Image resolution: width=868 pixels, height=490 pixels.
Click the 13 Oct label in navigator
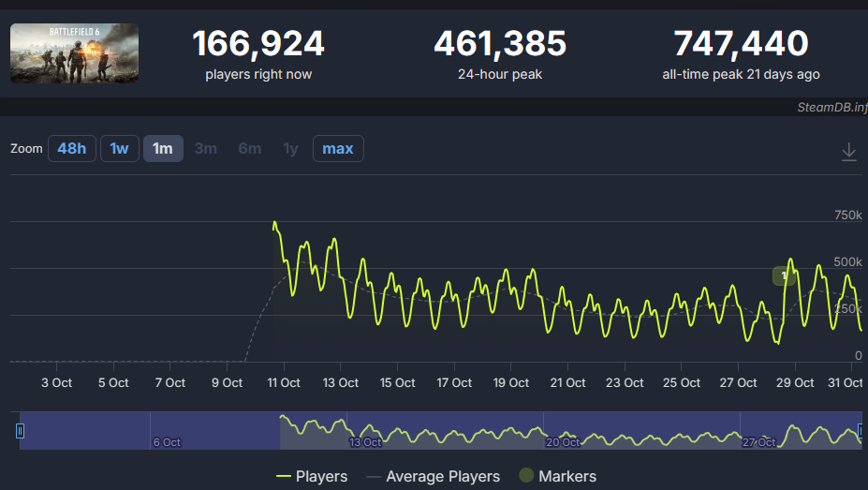[365, 442]
